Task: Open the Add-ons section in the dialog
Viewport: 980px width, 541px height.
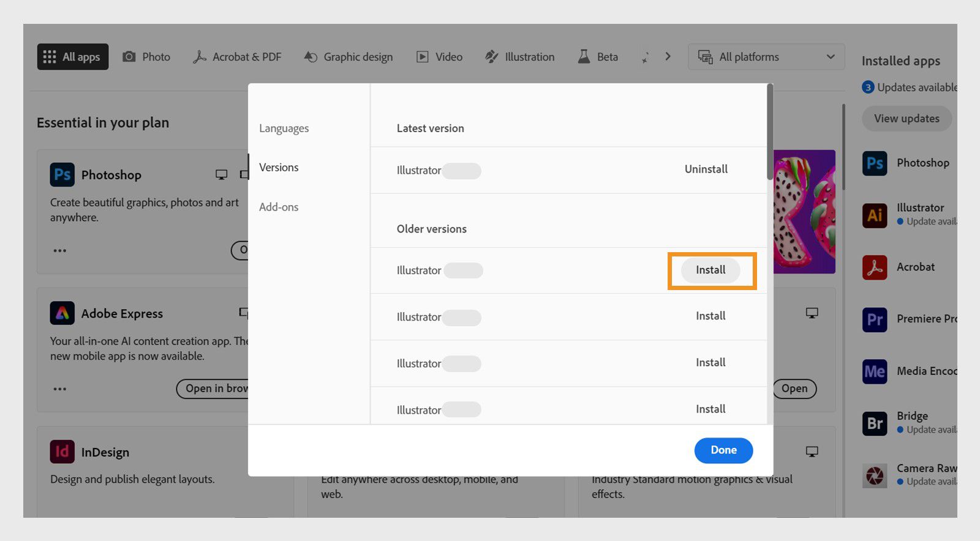Action: pos(279,207)
